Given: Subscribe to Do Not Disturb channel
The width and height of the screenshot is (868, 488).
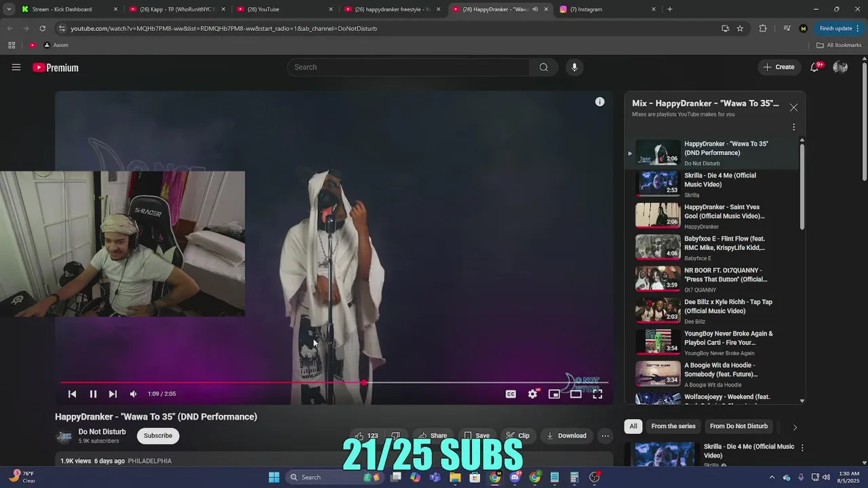Looking at the screenshot, I should [x=158, y=436].
